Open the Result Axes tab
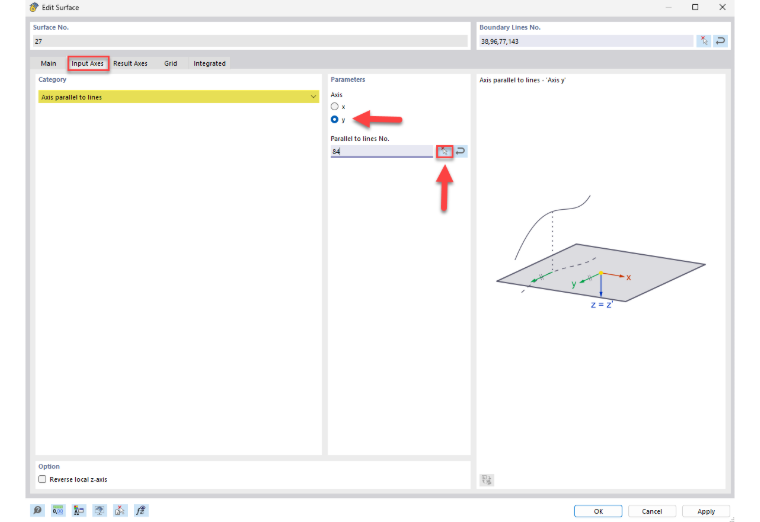The width and height of the screenshot is (760, 522). [x=130, y=63]
